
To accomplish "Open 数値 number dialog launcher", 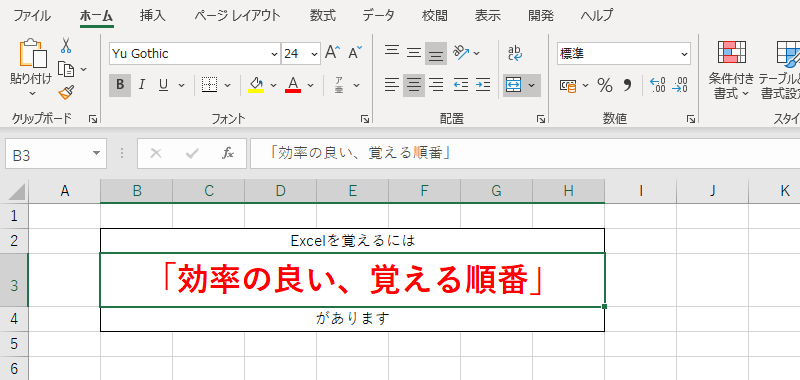I will 690,119.
